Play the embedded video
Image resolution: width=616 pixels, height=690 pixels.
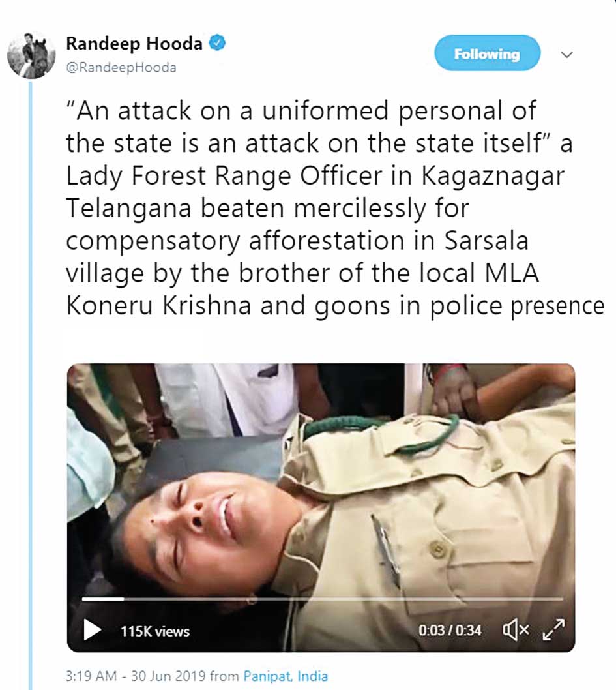92,630
